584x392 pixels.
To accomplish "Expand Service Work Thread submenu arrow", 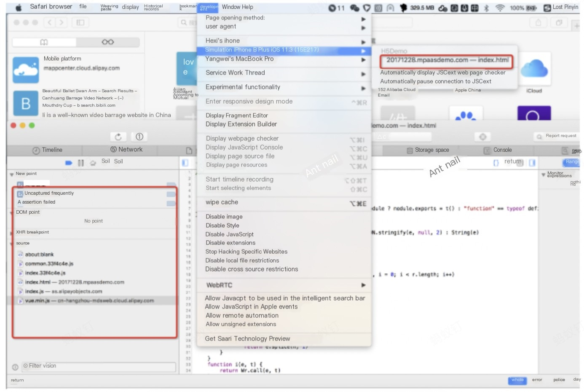I will click(363, 74).
